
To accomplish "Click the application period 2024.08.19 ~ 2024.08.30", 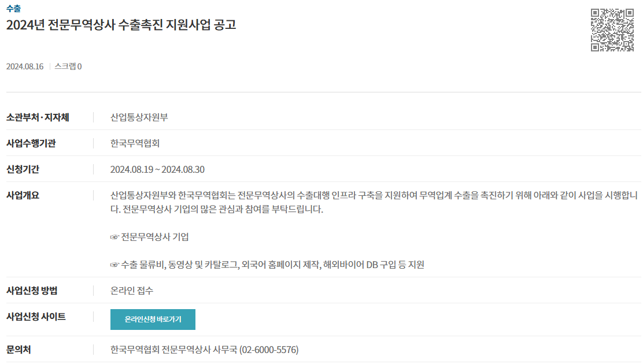I will click(x=157, y=169).
